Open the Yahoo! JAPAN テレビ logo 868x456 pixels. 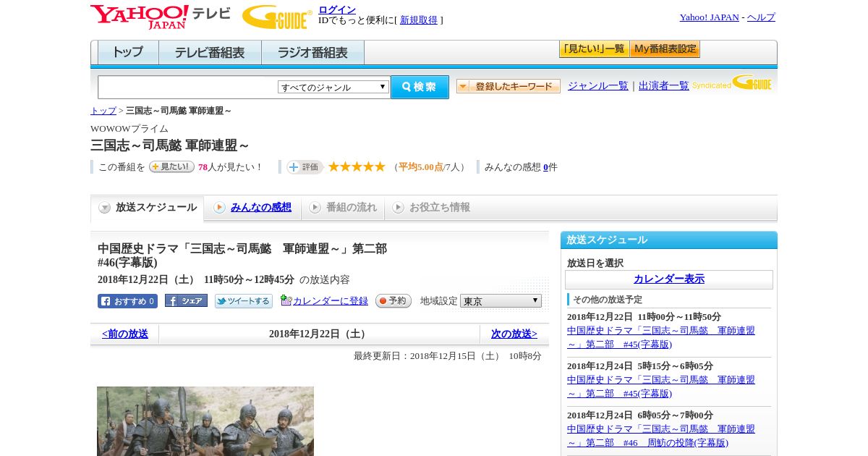point(161,17)
